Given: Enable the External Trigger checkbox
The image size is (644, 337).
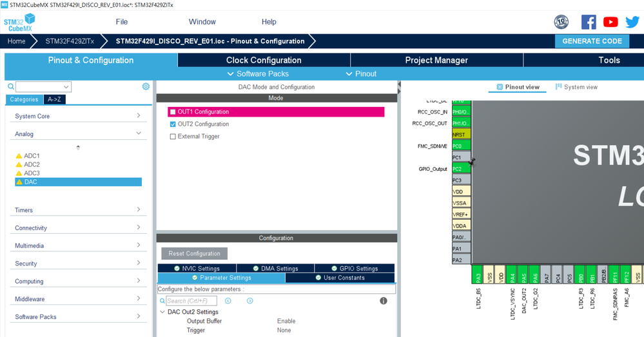Looking at the screenshot, I should pos(173,136).
